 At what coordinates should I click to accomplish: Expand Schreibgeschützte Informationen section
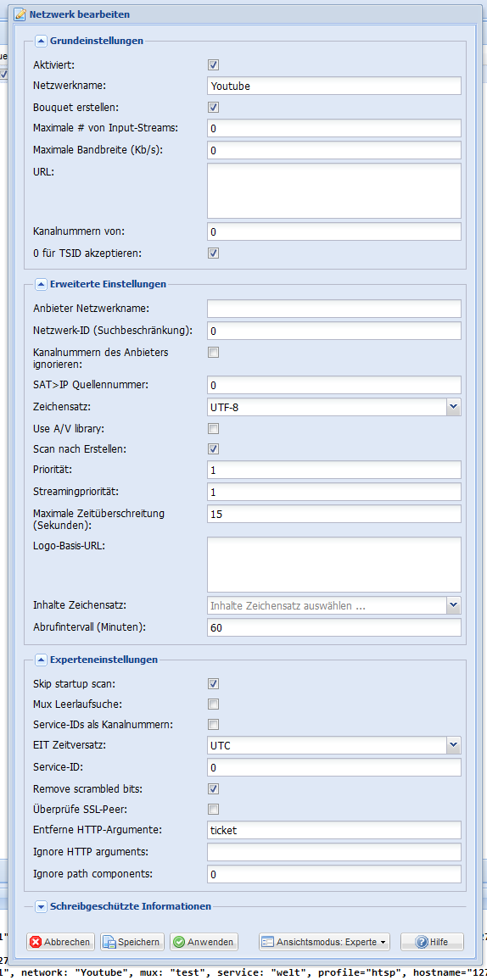click(x=41, y=906)
